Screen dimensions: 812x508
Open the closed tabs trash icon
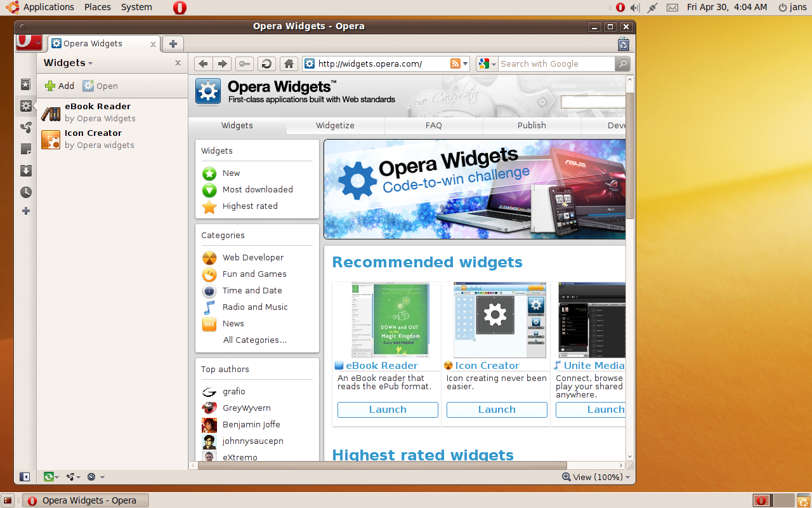point(624,44)
